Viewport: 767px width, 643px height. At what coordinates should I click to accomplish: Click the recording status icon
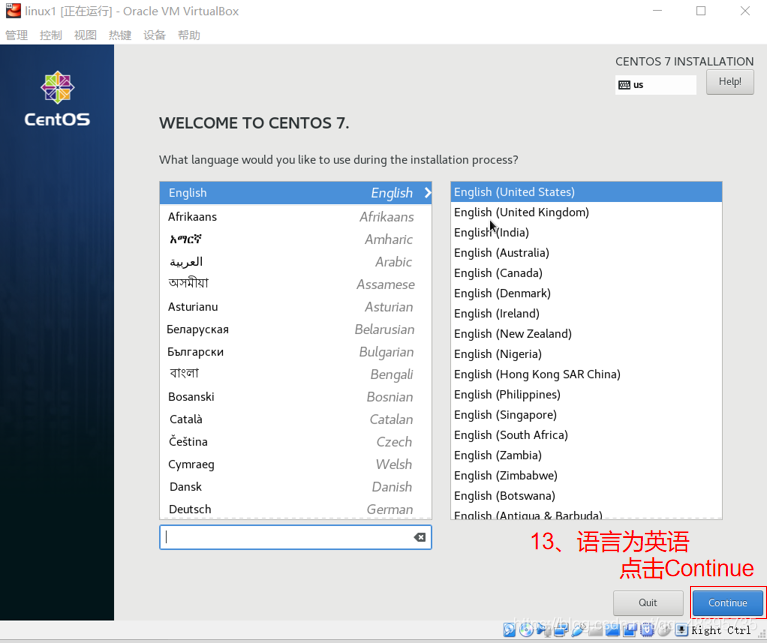coord(630,630)
